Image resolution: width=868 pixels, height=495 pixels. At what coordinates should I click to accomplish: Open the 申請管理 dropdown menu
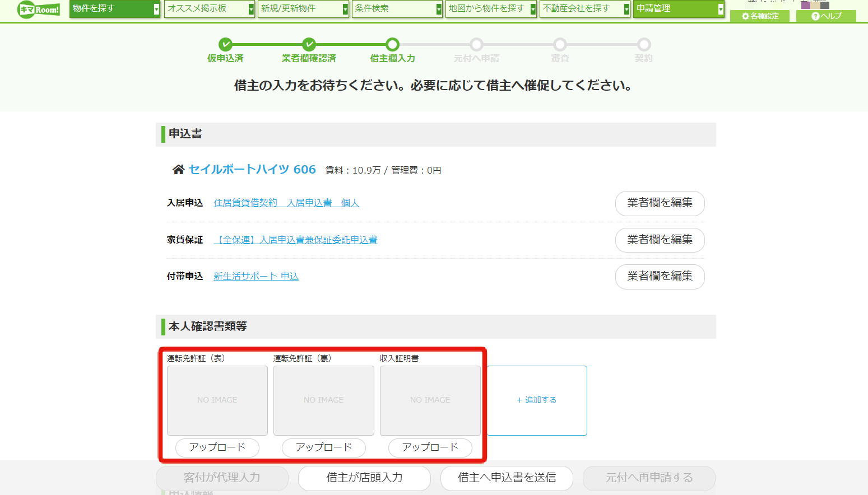click(679, 8)
